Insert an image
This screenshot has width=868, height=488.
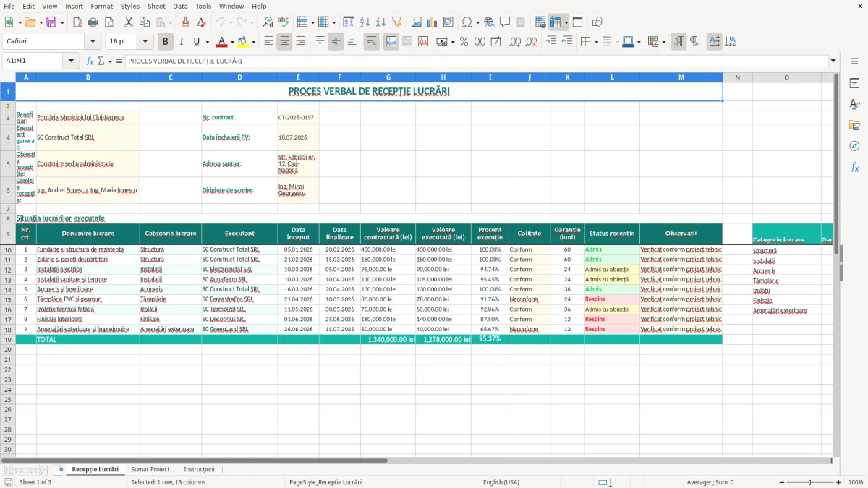tap(416, 22)
